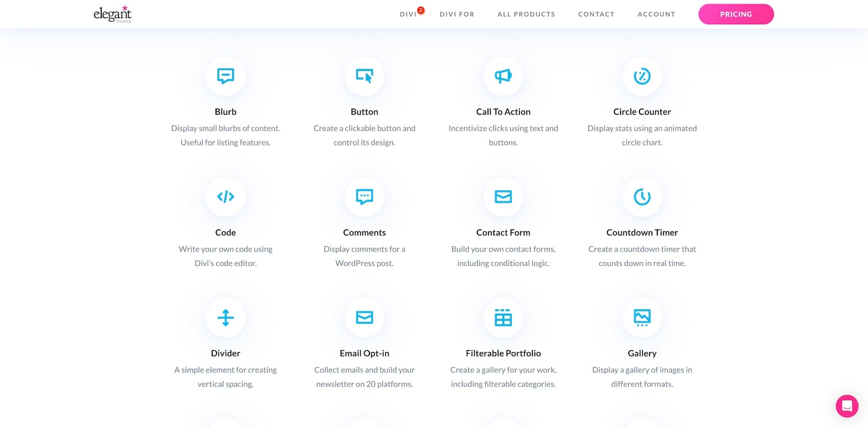868x427 pixels.
Task: Select the Button module cursor icon
Action: pyautogui.click(x=364, y=76)
